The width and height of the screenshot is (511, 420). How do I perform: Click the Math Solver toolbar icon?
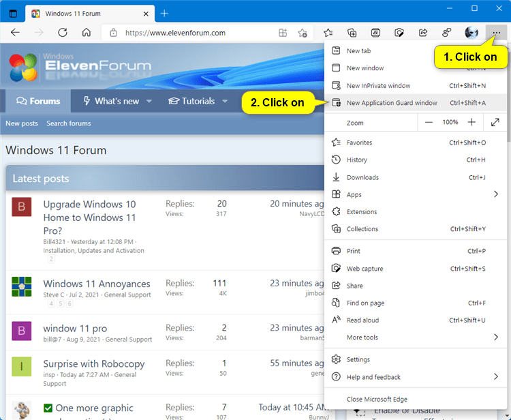[x=375, y=33]
